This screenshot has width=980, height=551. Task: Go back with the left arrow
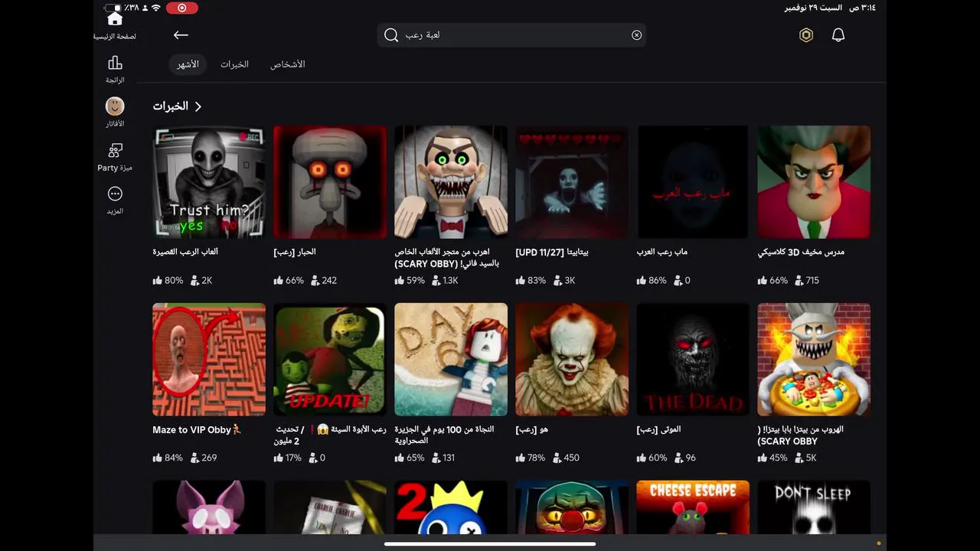point(181,35)
